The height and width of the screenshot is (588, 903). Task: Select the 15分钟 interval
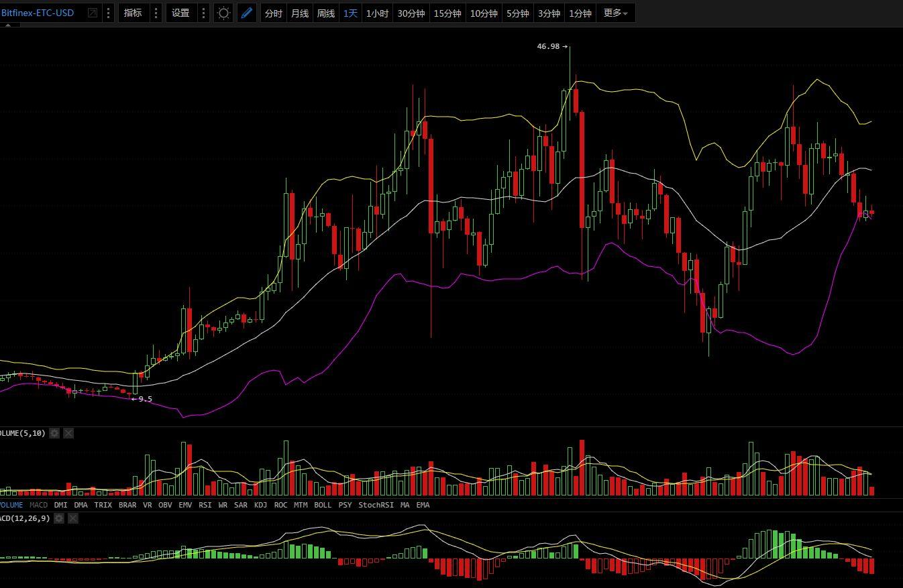click(x=447, y=13)
